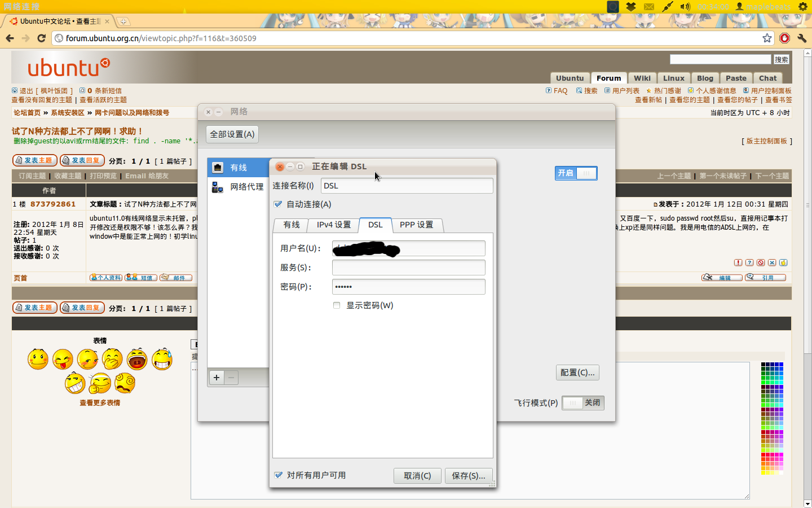Toggle 对所有用户可用 checkbox
This screenshot has height=508, width=812.
point(278,475)
